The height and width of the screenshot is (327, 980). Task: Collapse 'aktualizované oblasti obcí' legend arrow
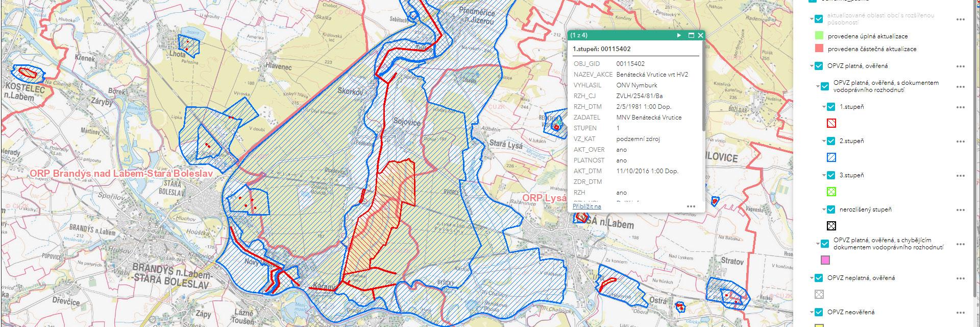[812, 19]
